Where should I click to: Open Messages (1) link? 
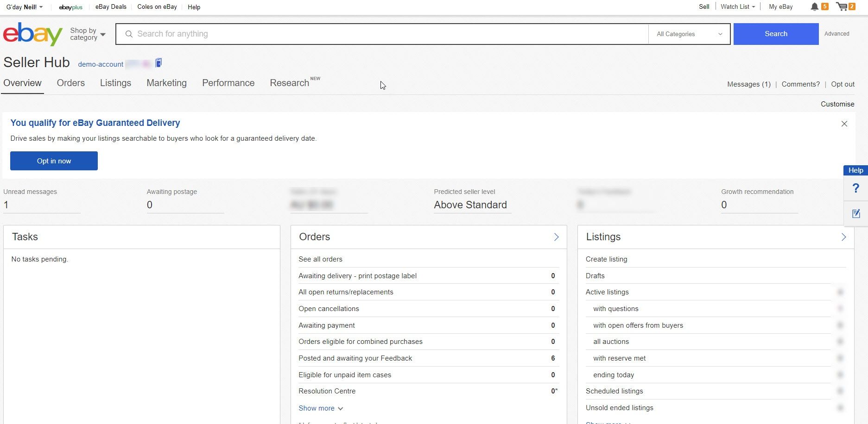pyautogui.click(x=748, y=84)
